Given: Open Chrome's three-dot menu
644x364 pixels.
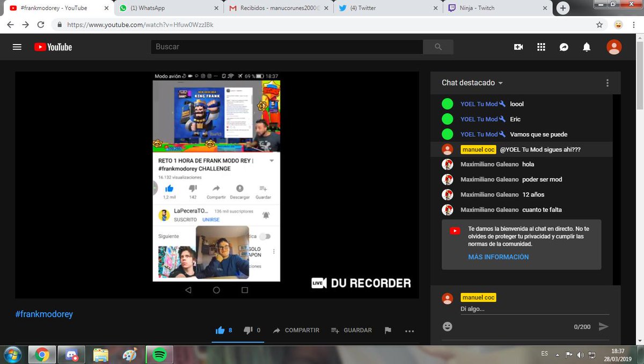Looking at the screenshot, I should pos(635,25).
